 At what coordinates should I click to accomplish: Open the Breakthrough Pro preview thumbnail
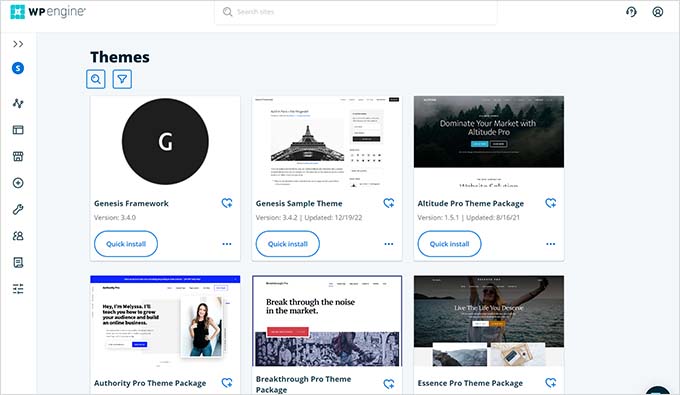click(x=327, y=321)
